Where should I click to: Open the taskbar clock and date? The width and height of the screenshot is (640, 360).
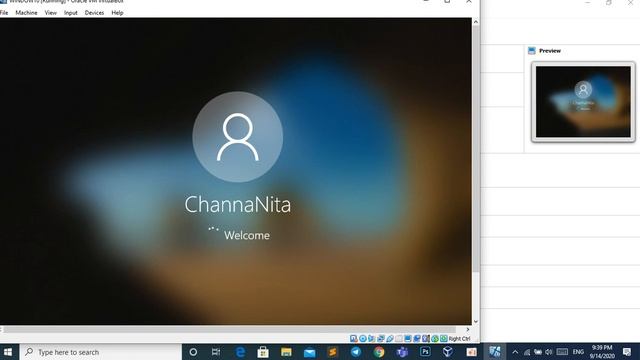[x=602, y=352]
